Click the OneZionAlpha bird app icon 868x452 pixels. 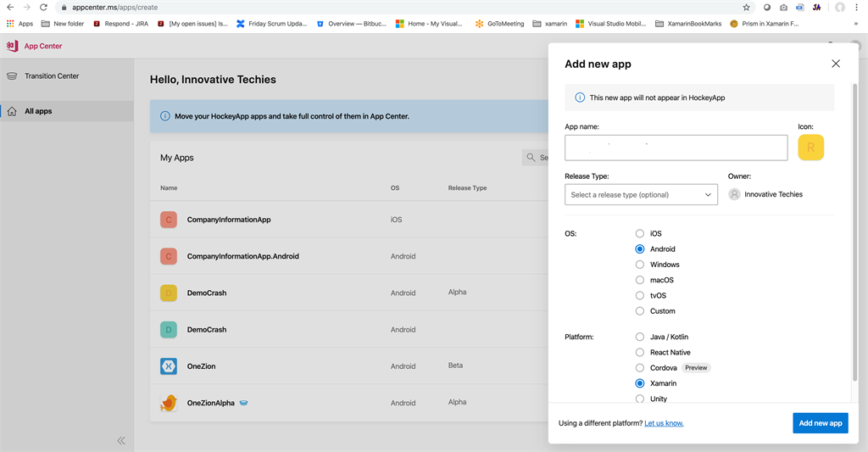(169, 403)
